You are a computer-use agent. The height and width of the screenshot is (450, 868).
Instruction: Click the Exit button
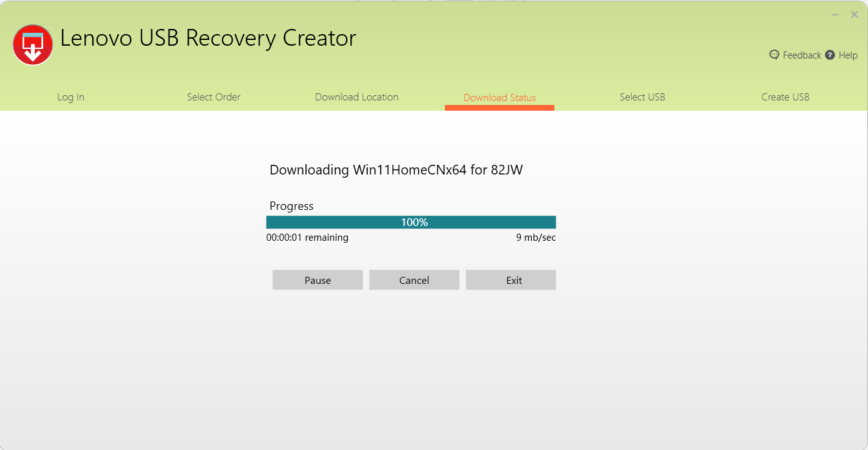[x=511, y=280]
